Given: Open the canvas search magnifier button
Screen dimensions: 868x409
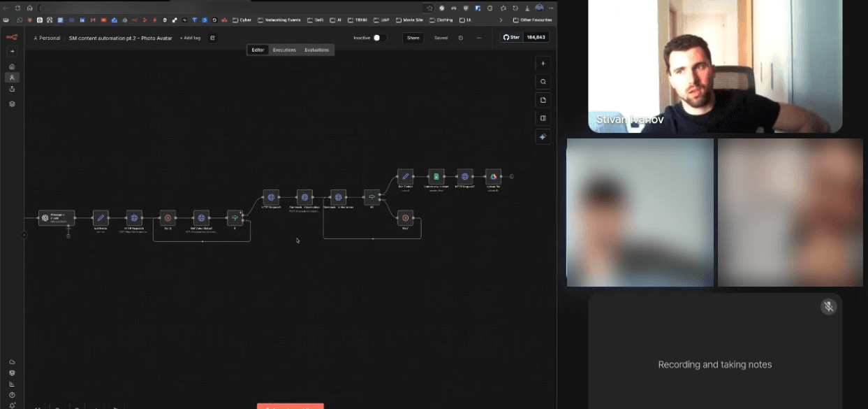Looking at the screenshot, I should click(543, 82).
